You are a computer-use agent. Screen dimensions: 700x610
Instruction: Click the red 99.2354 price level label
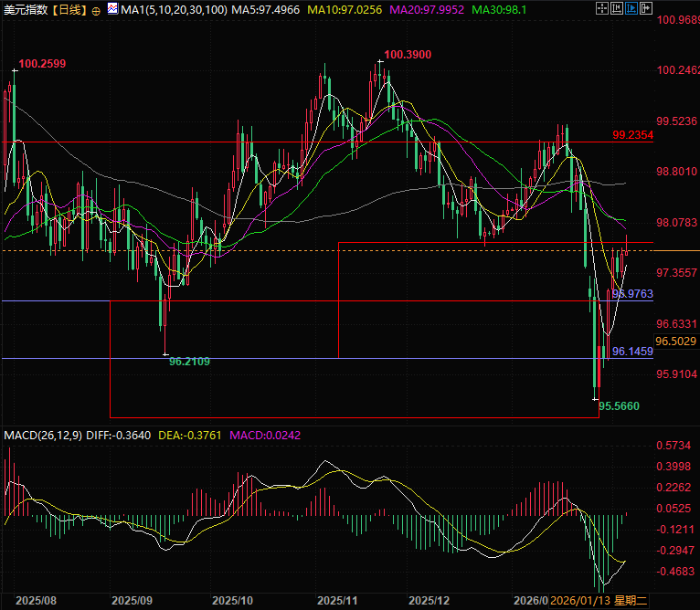(x=632, y=134)
